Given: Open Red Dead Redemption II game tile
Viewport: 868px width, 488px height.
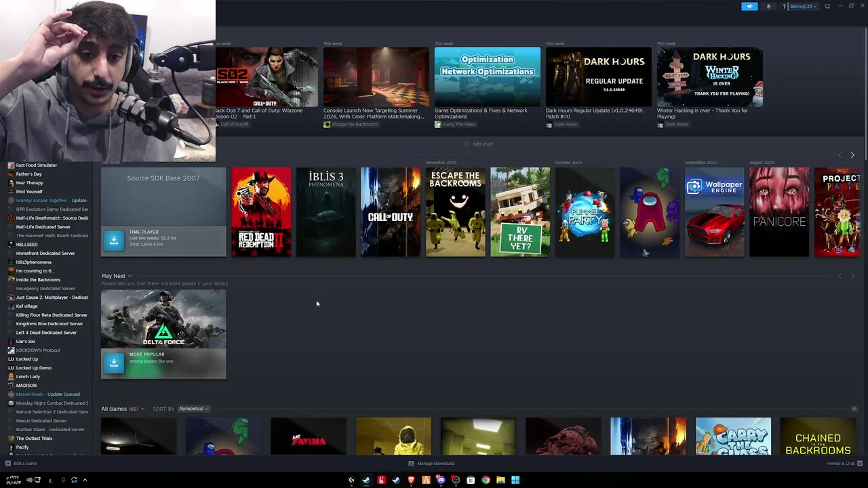Looking at the screenshot, I should [x=261, y=212].
